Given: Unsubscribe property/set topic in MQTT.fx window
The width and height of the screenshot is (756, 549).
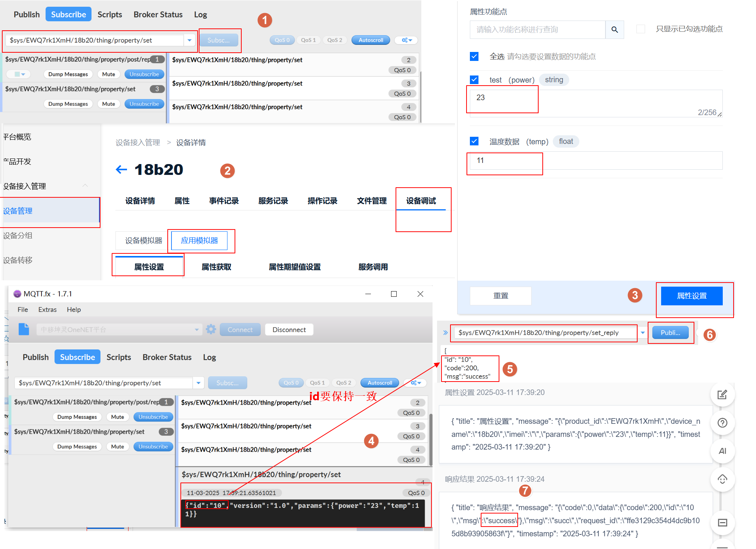Looking at the screenshot, I should tap(153, 446).
